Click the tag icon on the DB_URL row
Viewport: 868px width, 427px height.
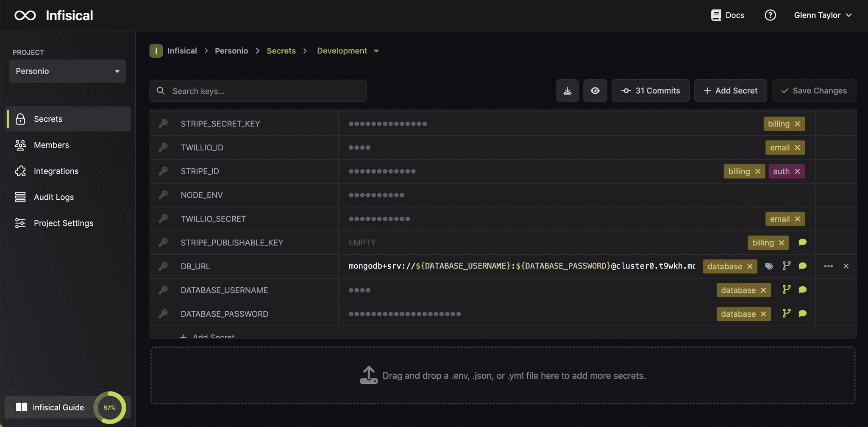coord(770,266)
